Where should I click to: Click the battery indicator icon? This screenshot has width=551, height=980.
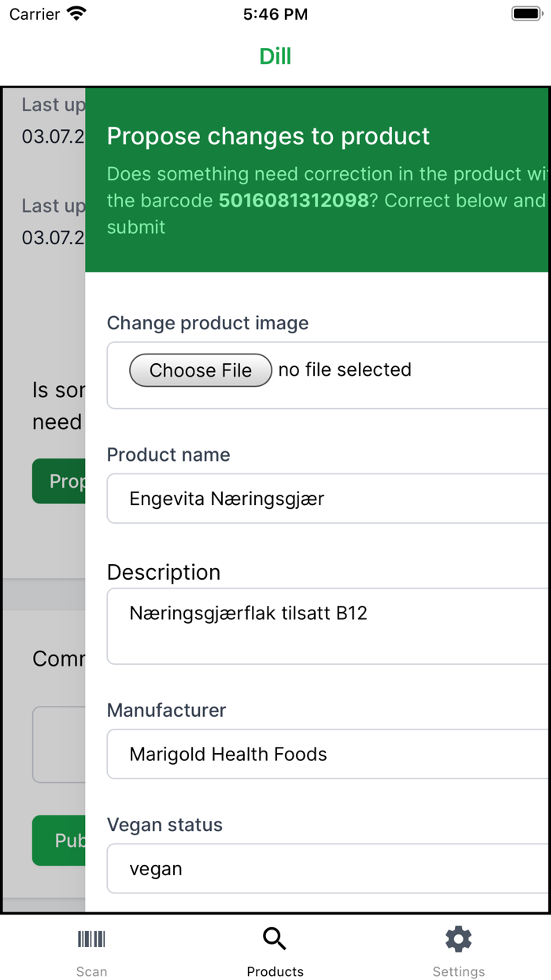point(526,14)
